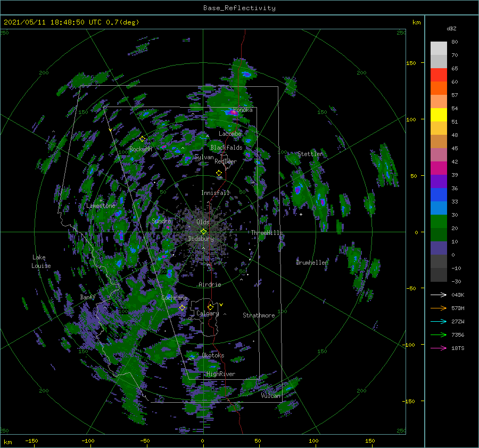Click the Ponoka city label
479x448 pixels.
click(x=243, y=110)
